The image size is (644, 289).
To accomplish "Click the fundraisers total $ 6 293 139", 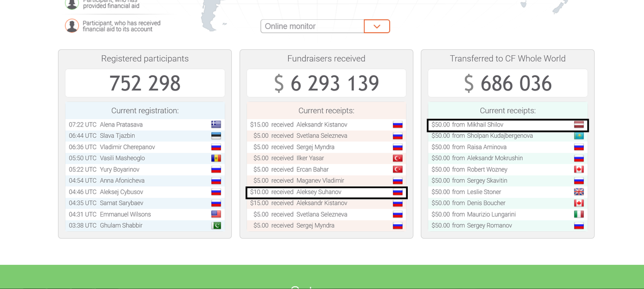I will tap(326, 83).
